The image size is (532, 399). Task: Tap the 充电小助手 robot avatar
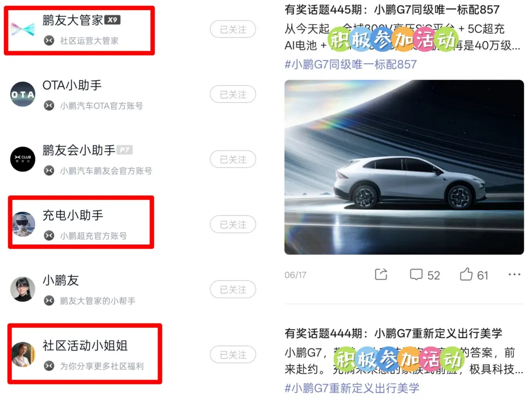click(x=24, y=224)
